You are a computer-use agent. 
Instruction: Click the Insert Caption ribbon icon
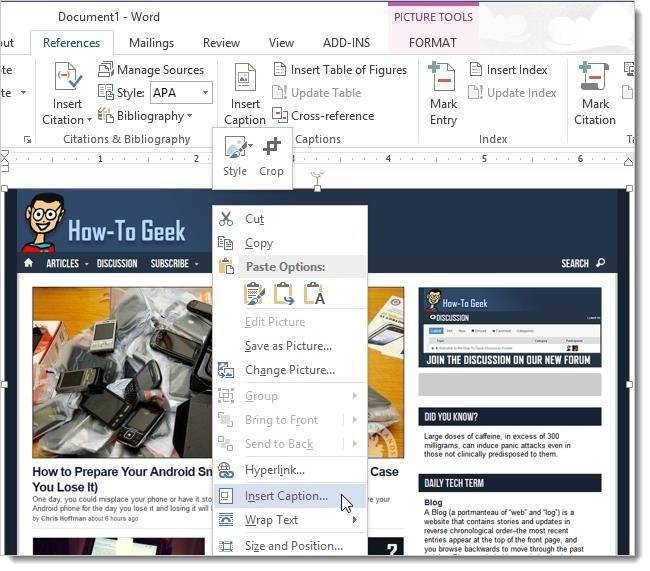coord(245,77)
